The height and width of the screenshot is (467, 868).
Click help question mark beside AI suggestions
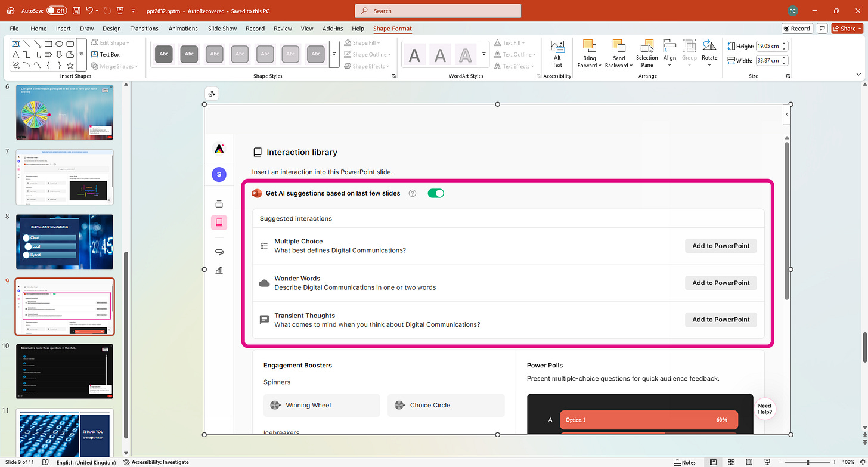(412, 193)
